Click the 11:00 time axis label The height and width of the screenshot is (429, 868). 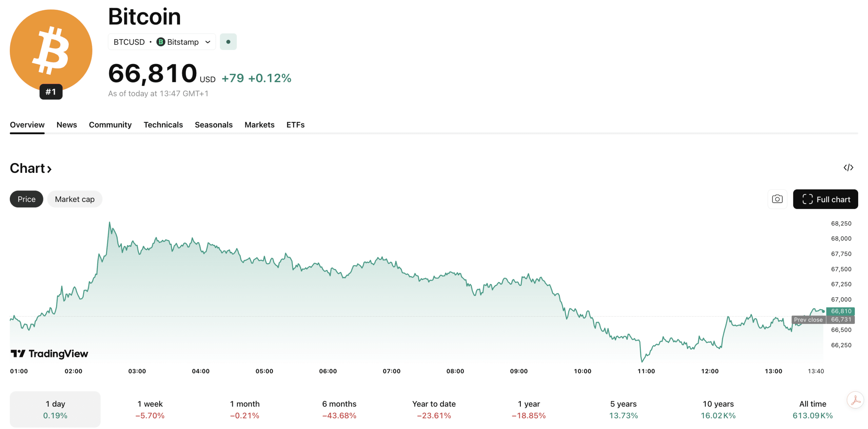(646, 371)
